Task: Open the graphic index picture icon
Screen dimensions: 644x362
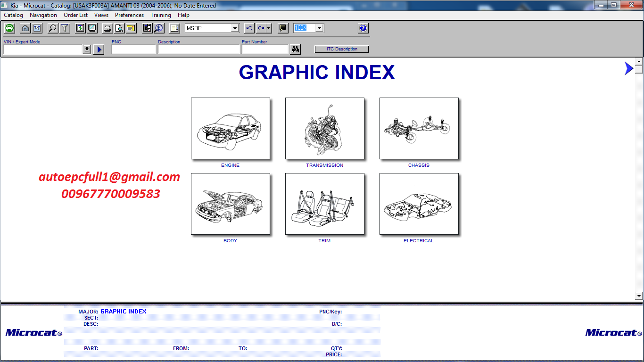Action: (x=36, y=28)
